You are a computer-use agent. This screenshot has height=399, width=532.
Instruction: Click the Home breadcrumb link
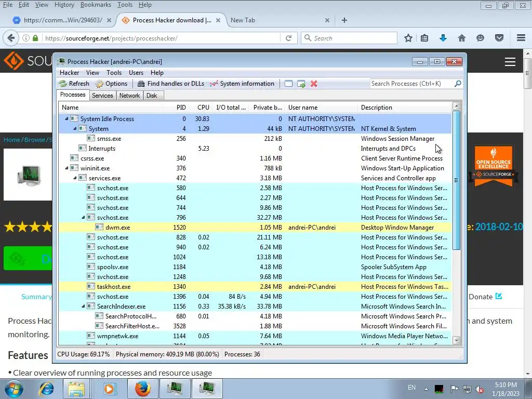point(12,139)
